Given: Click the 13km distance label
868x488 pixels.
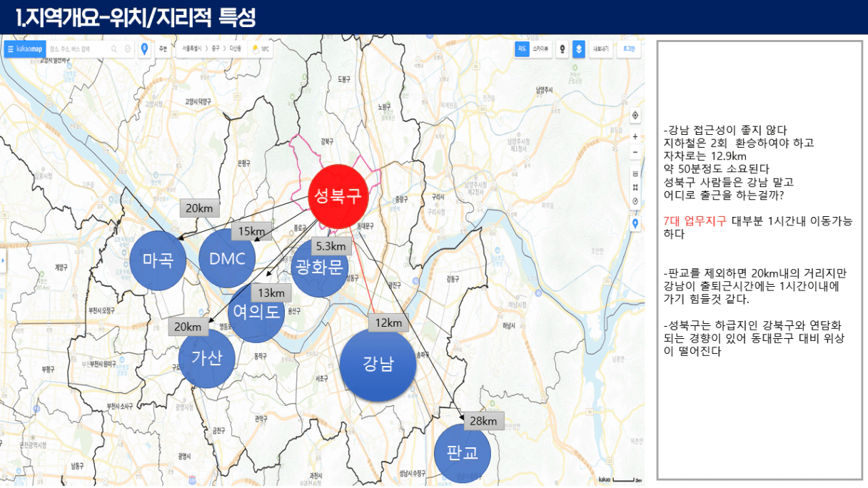Looking at the screenshot, I should pyautogui.click(x=271, y=293).
